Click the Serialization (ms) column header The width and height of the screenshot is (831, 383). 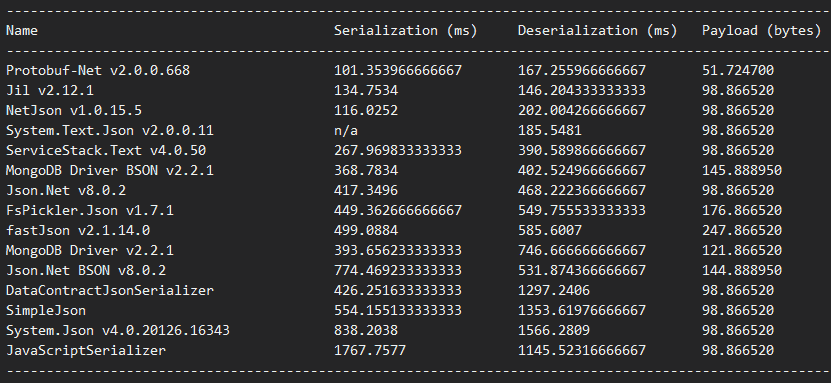(405, 31)
